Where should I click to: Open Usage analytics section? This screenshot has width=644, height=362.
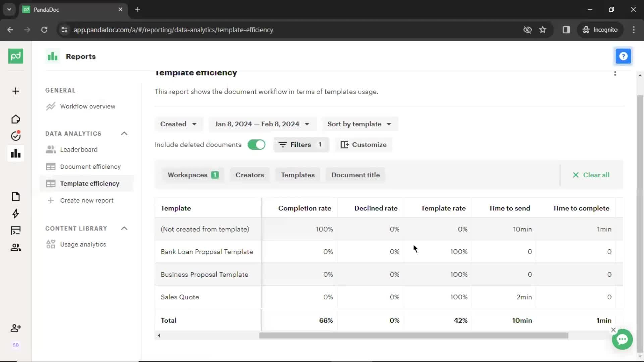[x=84, y=244]
